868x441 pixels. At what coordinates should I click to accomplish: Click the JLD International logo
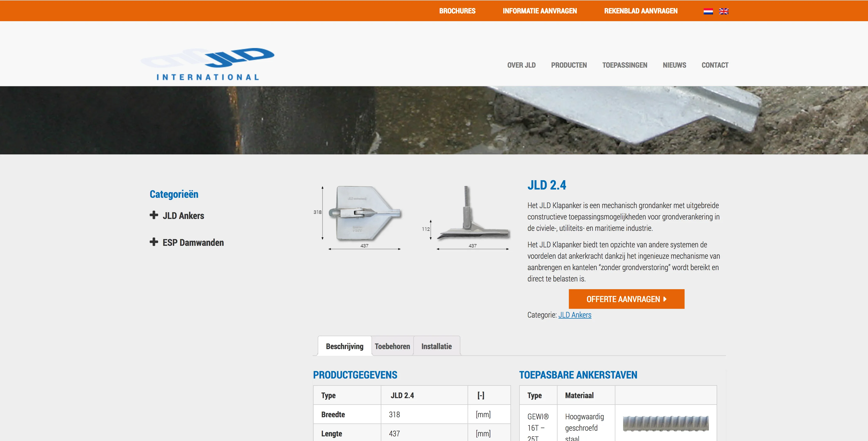point(207,64)
